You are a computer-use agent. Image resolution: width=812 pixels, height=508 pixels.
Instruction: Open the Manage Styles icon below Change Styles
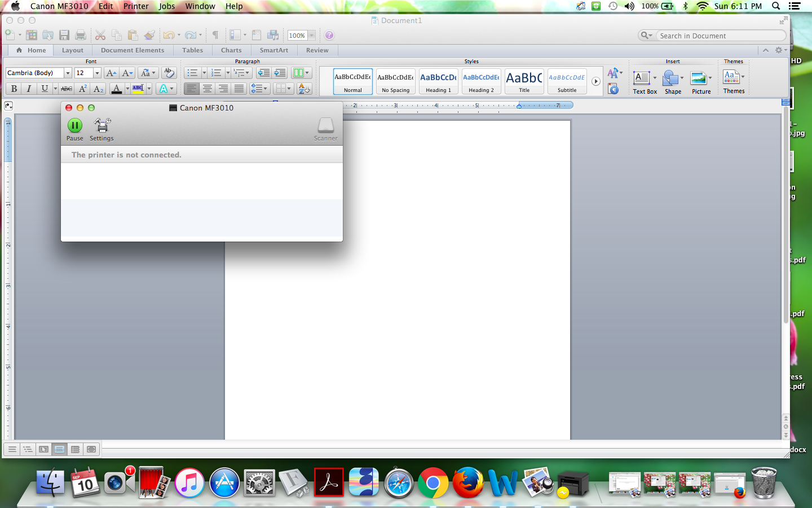(x=614, y=89)
